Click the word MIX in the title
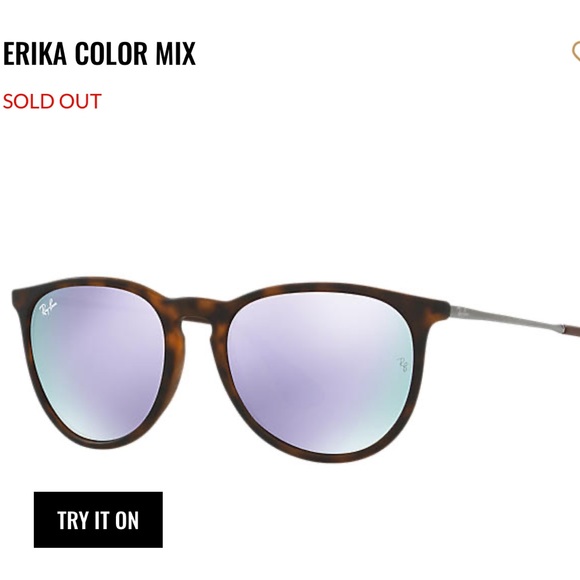The image size is (580, 580). [x=175, y=53]
